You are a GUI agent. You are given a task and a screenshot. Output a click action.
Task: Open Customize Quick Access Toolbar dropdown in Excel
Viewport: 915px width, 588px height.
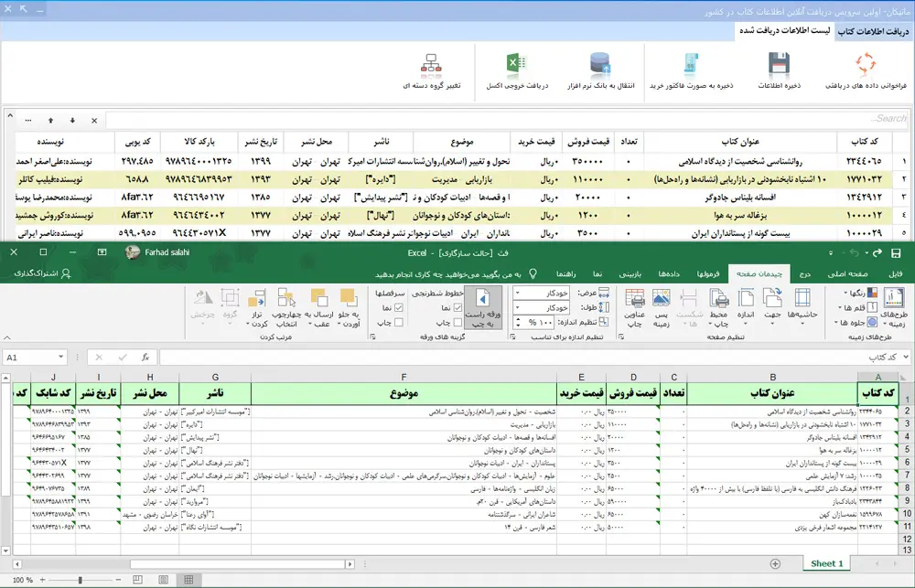pyautogui.click(x=831, y=253)
